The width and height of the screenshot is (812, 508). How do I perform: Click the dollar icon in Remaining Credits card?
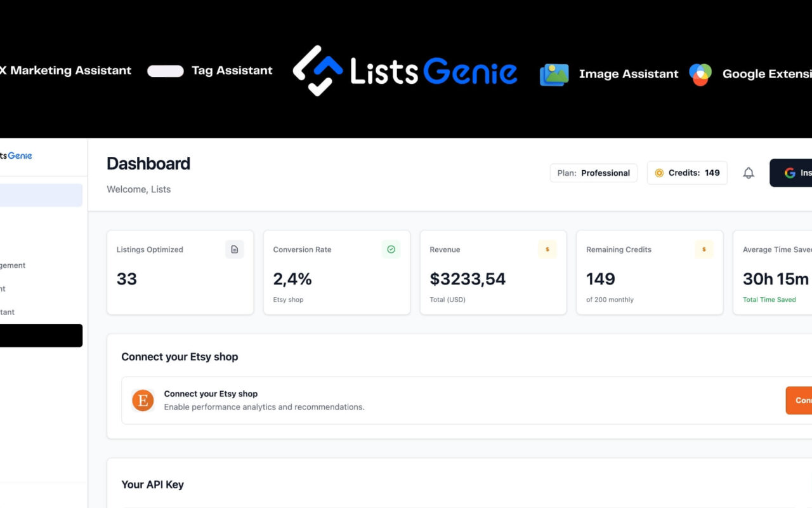pyautogui.click(x=704, y=250)
